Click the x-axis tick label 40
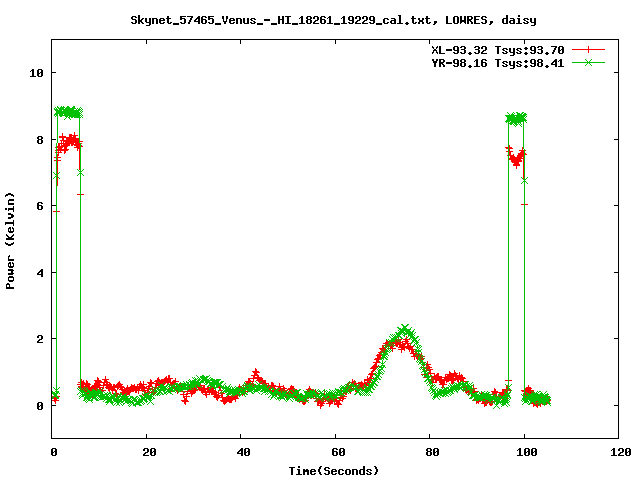This screenshot has height=480, width=640. 244,452
